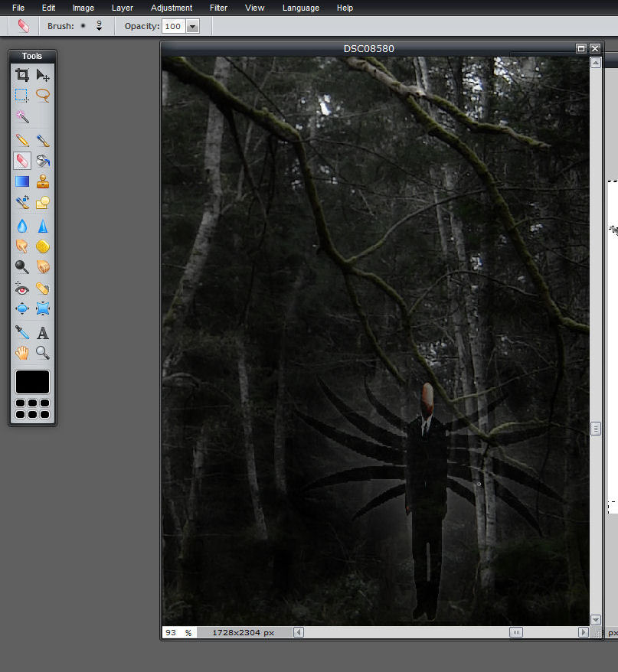Switch to the Brush tool
618x672 pixels.
coord(42,140)
